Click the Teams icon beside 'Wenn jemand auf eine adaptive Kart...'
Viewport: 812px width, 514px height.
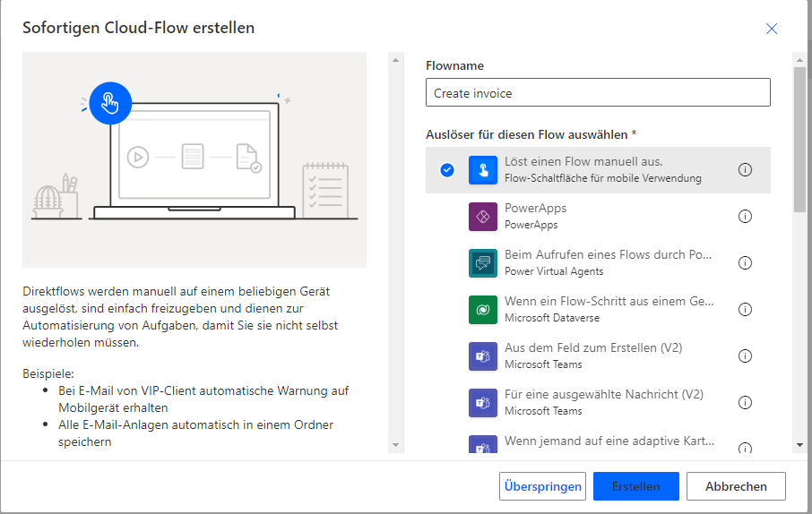(483, 444)
